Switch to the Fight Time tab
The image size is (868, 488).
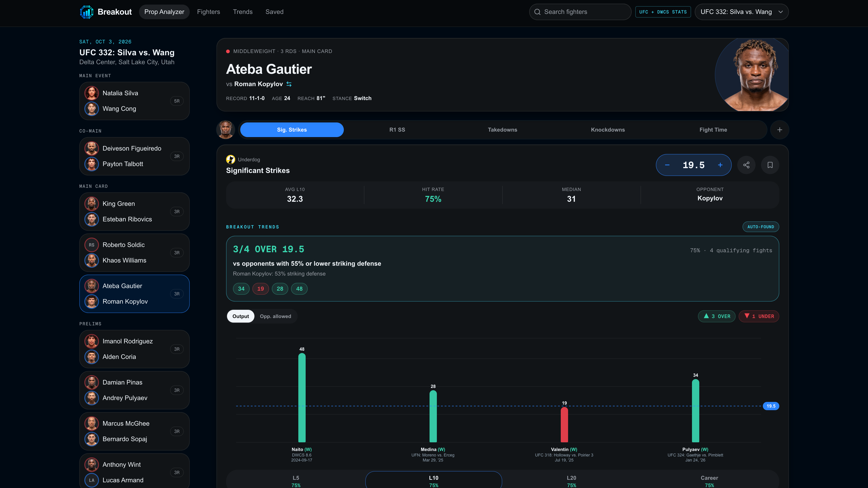[x=713, y=130]
